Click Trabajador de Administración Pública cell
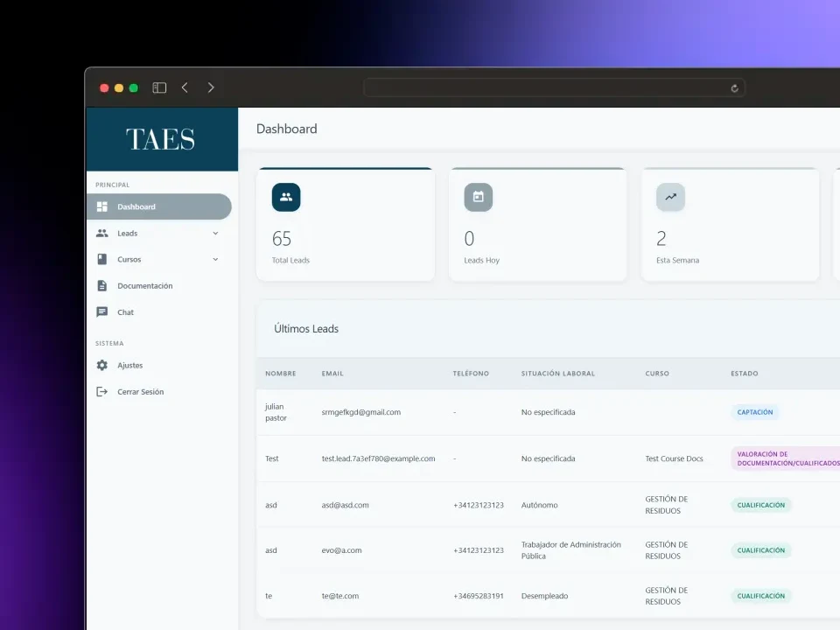This screenshot has height=630, width=840. pos(571,550)
